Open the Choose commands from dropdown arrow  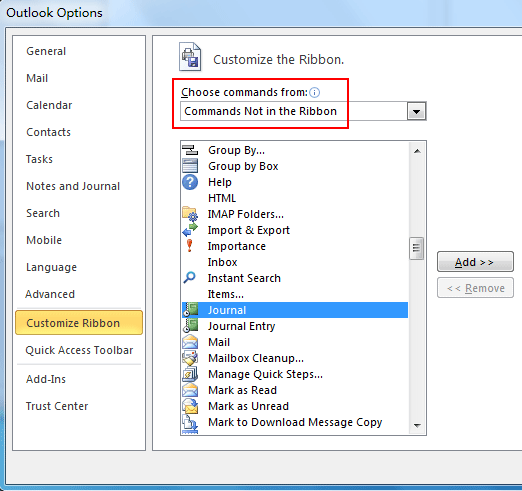point(416,111)
